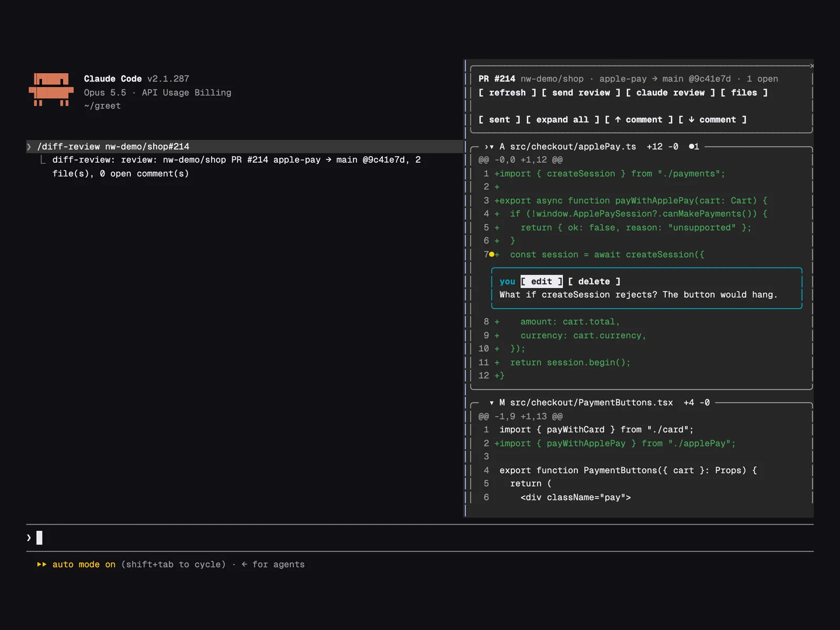Click the ~/greet working directory text

(102, 106)
